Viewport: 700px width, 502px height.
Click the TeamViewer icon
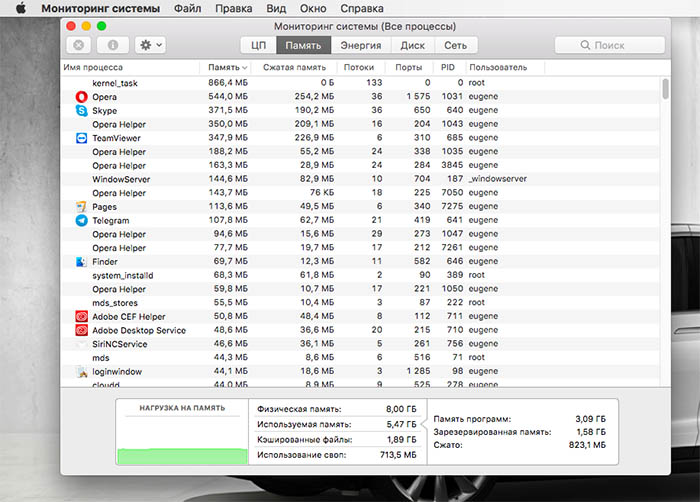click(x=81, y=138)
